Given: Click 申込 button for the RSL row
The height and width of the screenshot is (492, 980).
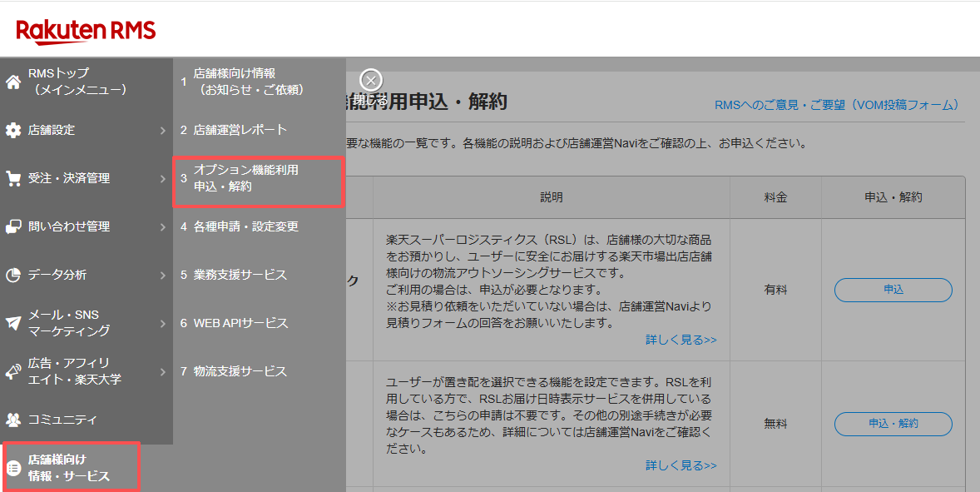Looking at the screenshot, I should pos(893,290).
